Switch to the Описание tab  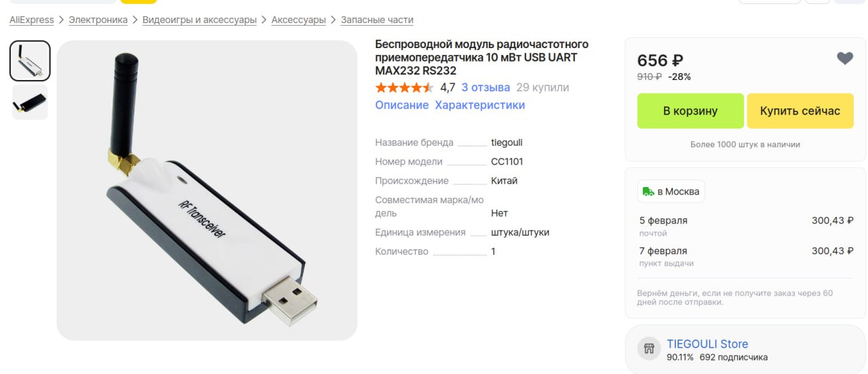[x=402, y=105]
